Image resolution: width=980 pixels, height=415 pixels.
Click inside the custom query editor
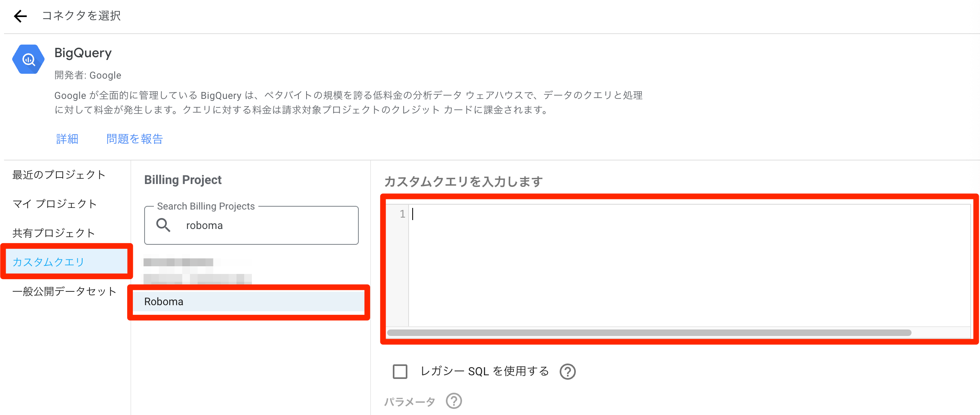[x=688, y=263]
